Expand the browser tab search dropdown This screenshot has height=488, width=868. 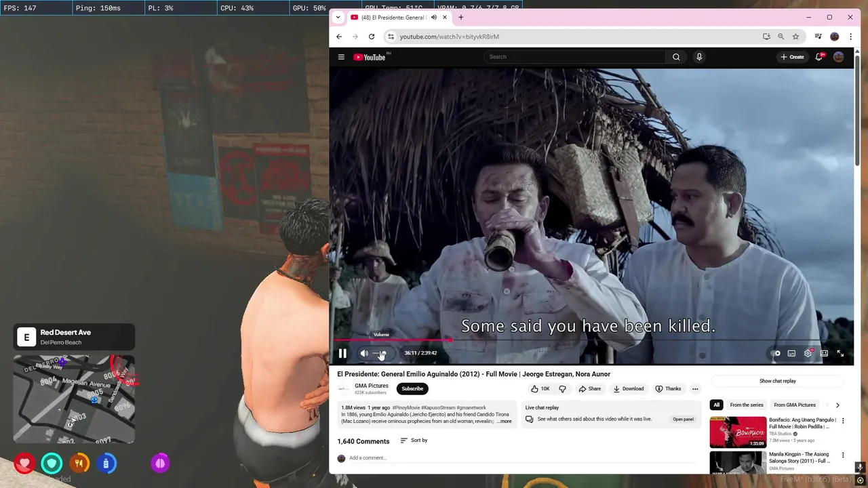pos(338,18)
